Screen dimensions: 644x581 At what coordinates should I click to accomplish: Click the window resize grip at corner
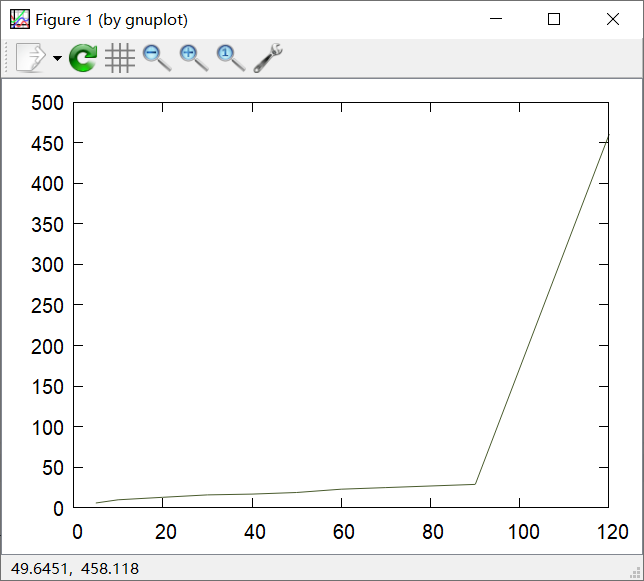(x=635, y=572)
